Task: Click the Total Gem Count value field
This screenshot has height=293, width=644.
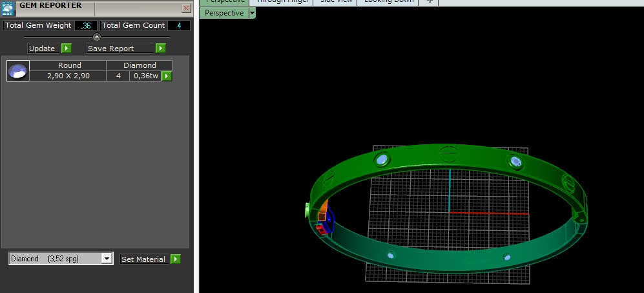Action: point(179,25)
